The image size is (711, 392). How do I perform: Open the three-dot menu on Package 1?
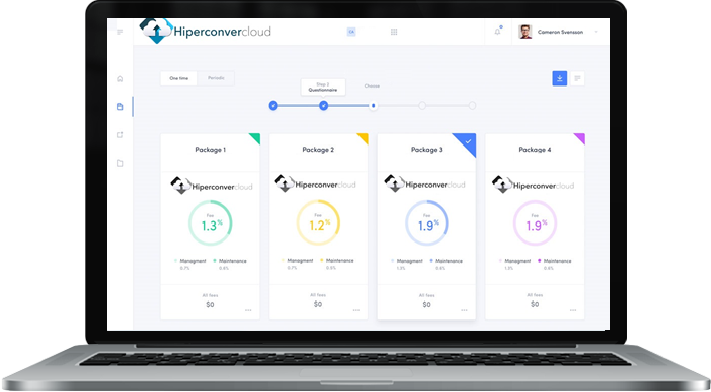[x=248, y=310]
